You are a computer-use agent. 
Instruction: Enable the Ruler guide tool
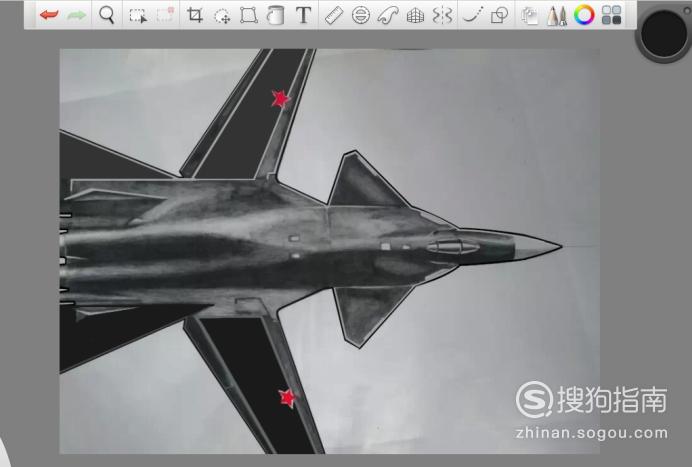(x=334, y=15)
